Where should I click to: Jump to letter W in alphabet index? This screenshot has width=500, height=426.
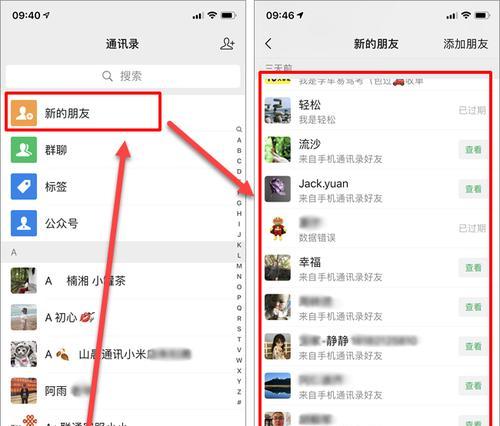tap(239, 360)
